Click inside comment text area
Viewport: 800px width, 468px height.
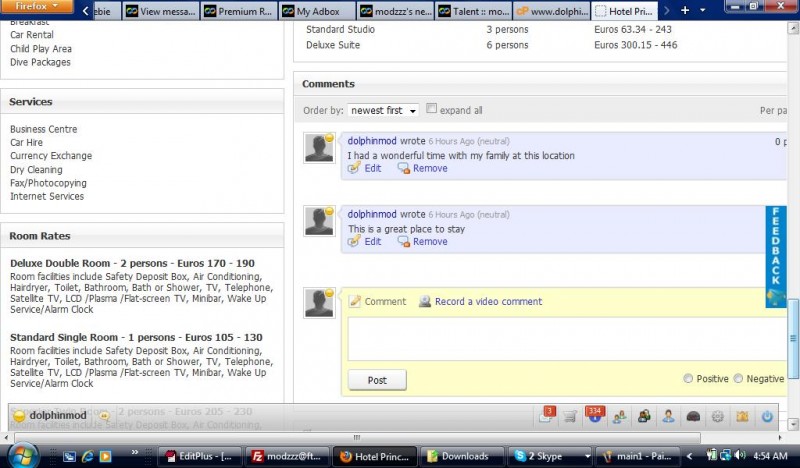pos(567,339)
